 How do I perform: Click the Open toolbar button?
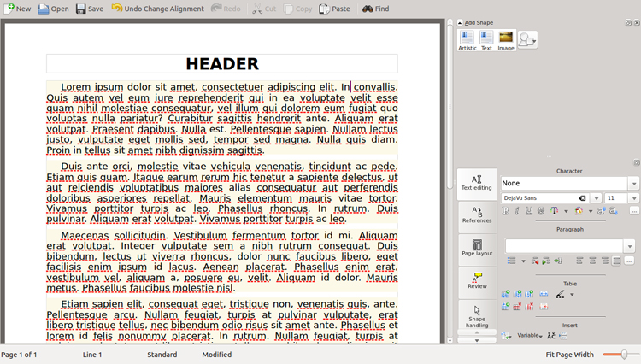54,9
